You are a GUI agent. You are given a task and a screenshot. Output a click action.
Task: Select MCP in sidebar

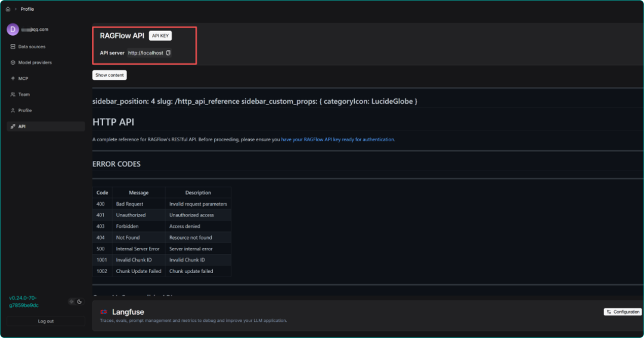pos(45,79)
